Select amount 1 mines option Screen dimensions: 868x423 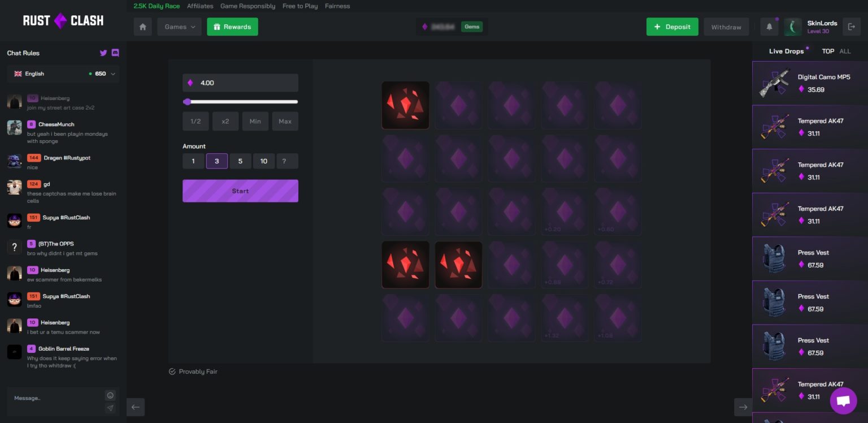[193, 161]
